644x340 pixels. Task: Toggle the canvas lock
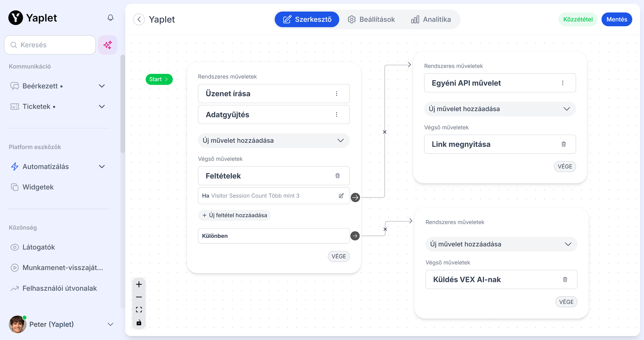tap(139, 323)
